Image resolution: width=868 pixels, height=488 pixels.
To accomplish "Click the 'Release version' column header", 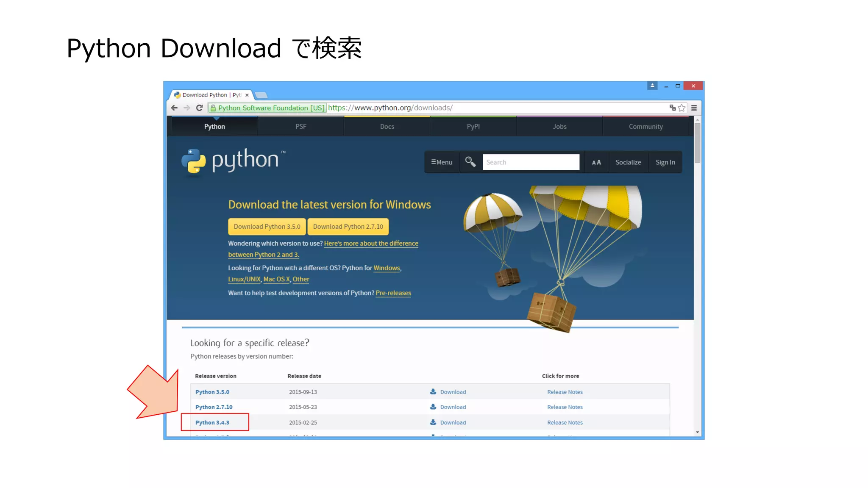I will coord(216,376).
